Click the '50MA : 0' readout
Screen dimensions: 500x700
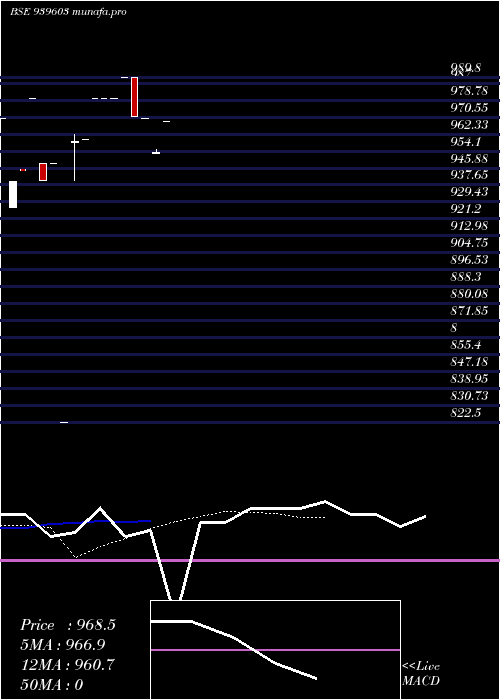[x=52, y=685]
